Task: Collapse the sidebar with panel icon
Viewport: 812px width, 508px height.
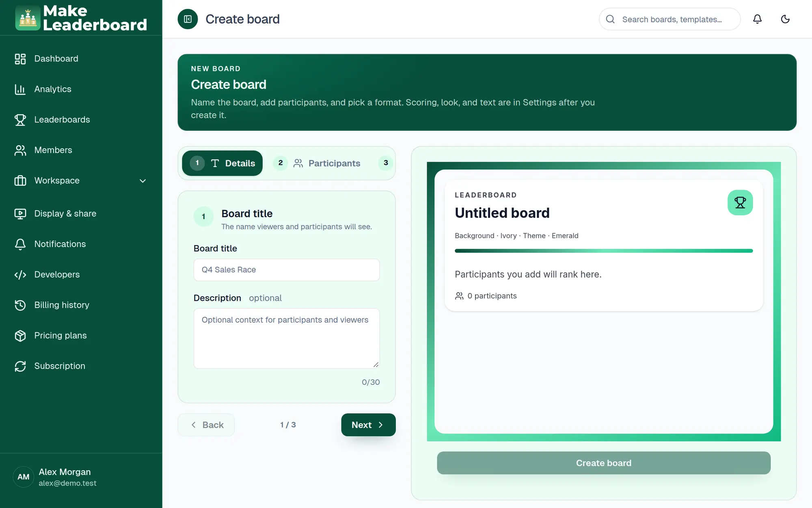Action: 188,19
